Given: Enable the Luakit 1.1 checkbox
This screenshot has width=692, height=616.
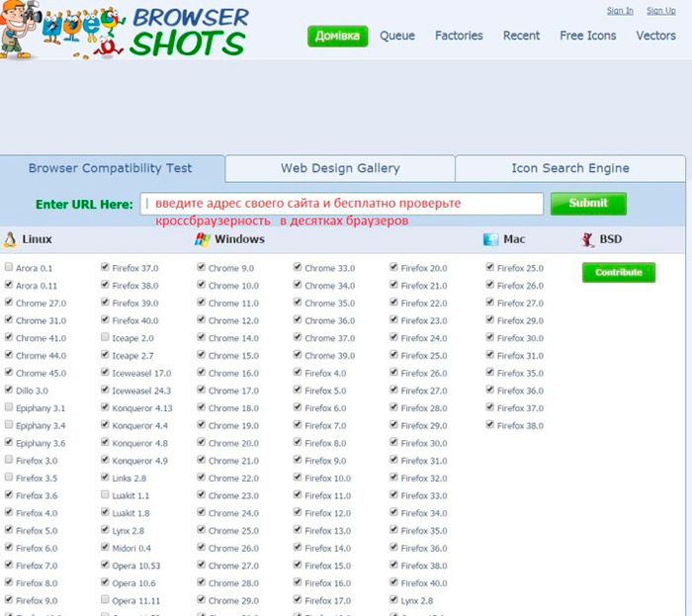Looking at the screenshot, I should 105,494.
